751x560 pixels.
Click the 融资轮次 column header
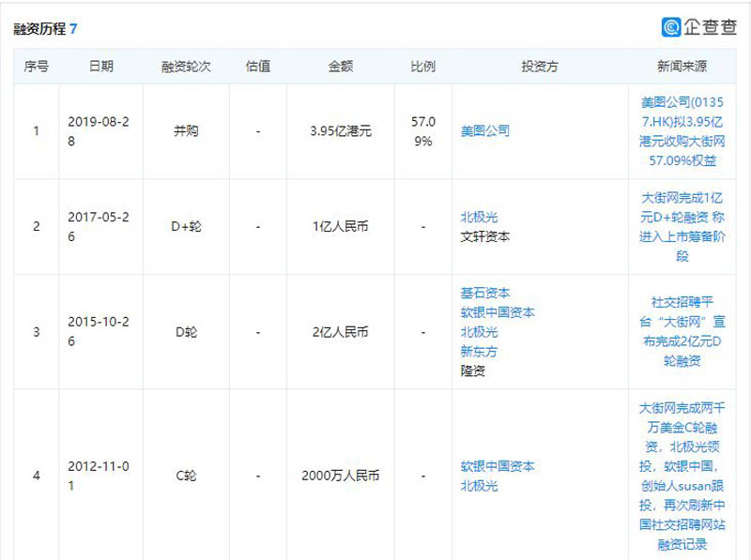click(186, 67)
